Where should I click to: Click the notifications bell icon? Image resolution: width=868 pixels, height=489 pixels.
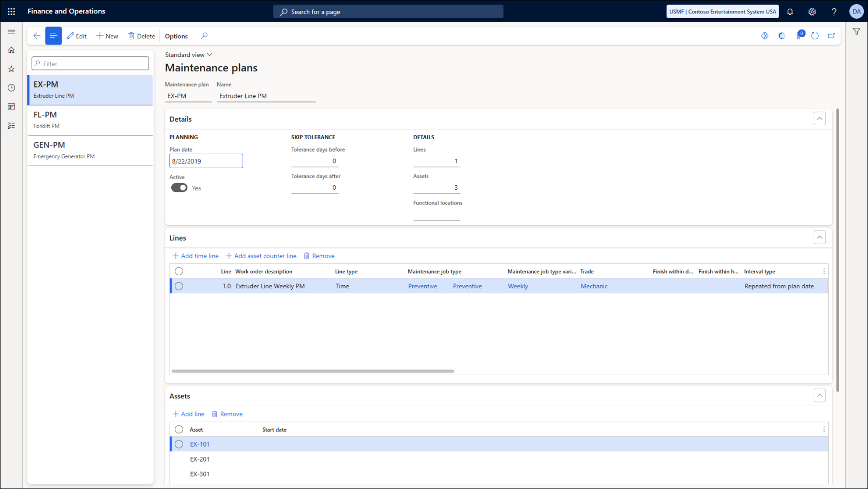[790, 11]
